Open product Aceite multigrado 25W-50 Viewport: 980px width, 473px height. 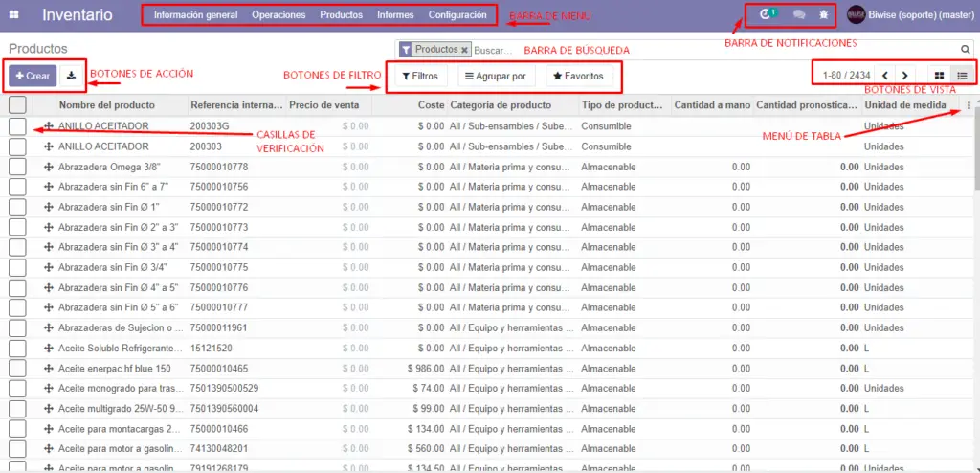121,409
